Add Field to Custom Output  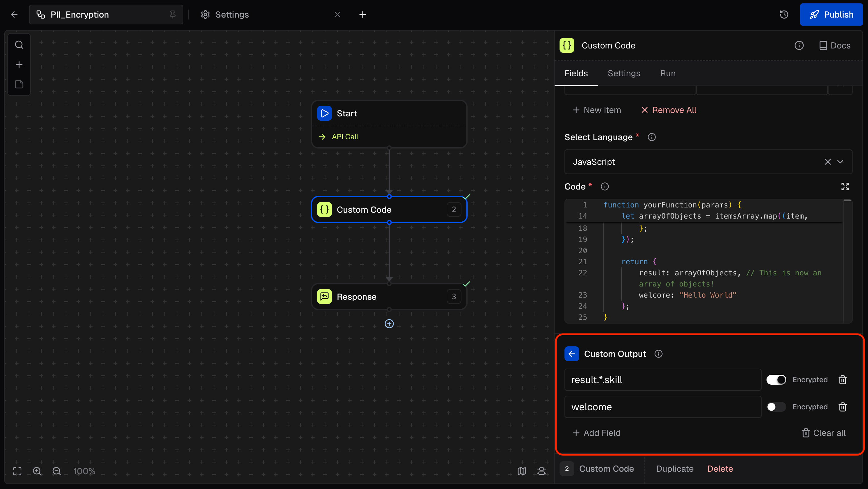(597, 433)
